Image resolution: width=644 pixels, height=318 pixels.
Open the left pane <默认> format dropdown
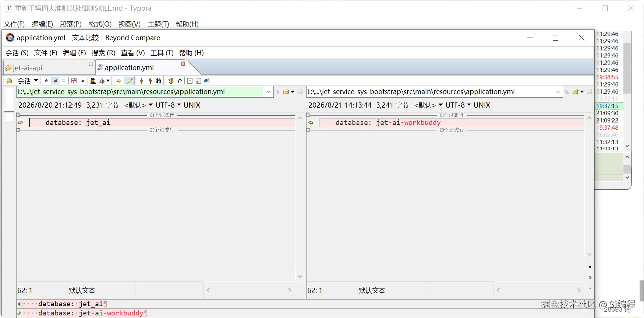[x=138, y=105]
